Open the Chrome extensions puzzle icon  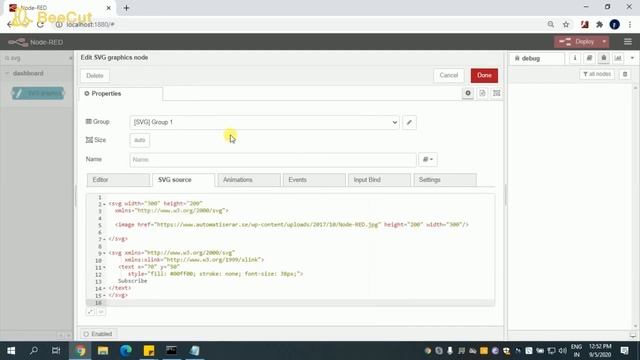(x=599, y=24)
